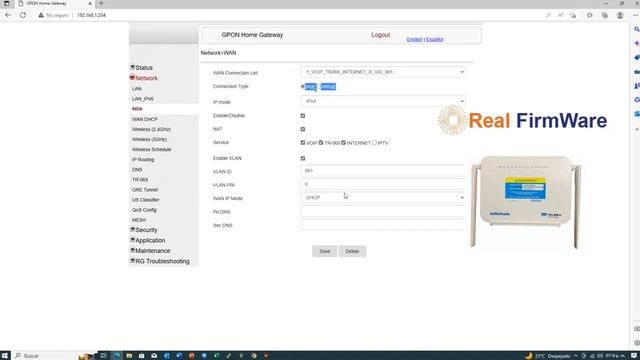Open Microsoft Store from the taskbar
This screenshot has width=640, height=360.
pos(141,356)
